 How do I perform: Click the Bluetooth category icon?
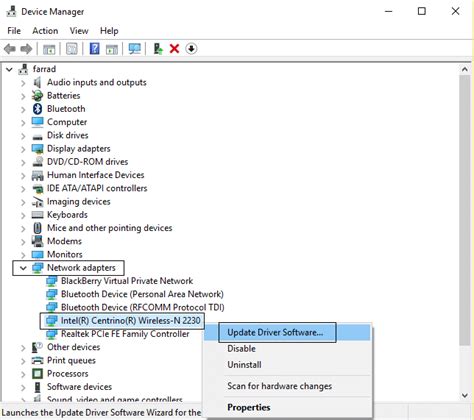pyautogui.click(x=37, y=109)
